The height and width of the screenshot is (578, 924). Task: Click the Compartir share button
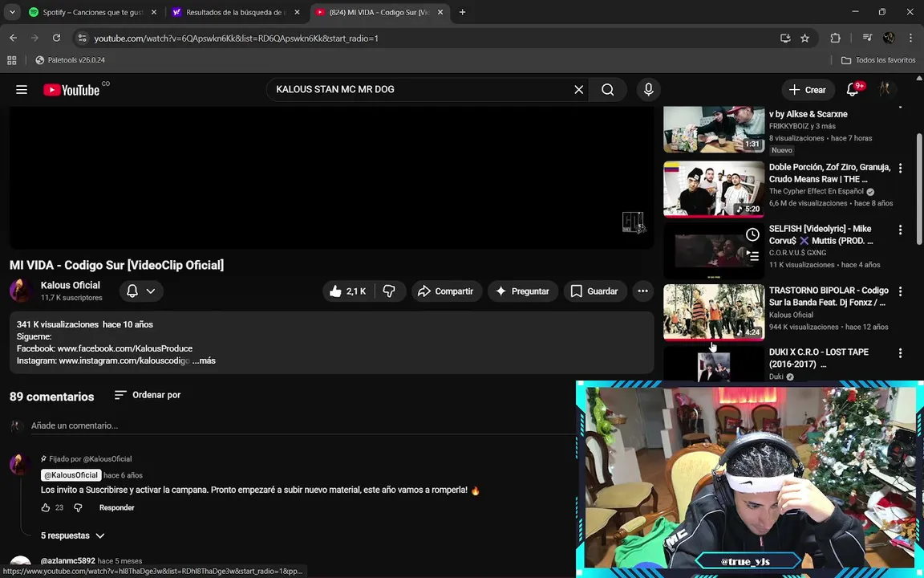tap(446, 291)
